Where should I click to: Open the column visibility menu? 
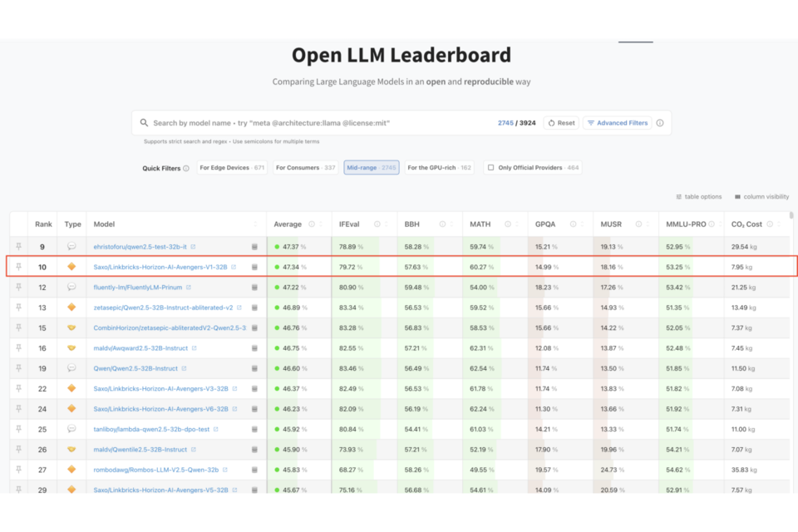(761, 197)
